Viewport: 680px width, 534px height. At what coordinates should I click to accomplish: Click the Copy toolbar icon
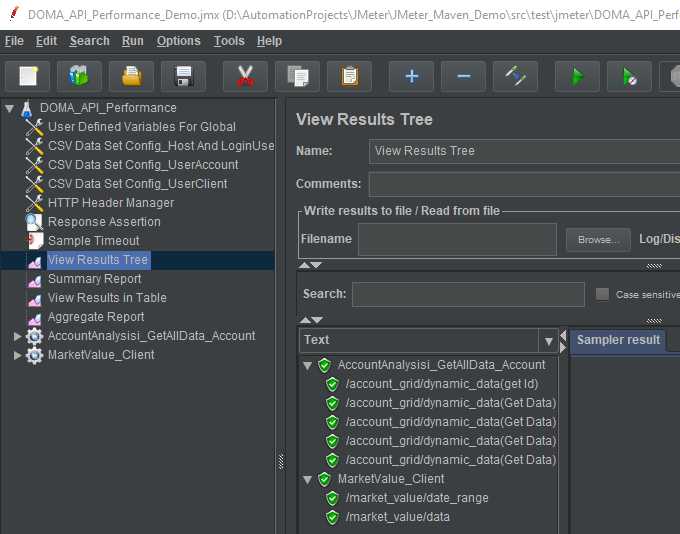[x=298, y=76]
